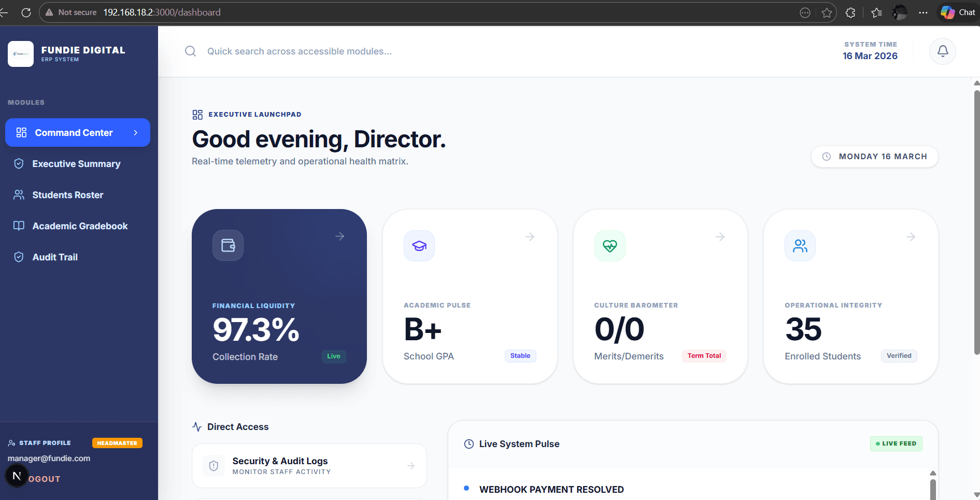
Task: Click the Fundie Digital logo in sidebar
Action: pos(21,54)
